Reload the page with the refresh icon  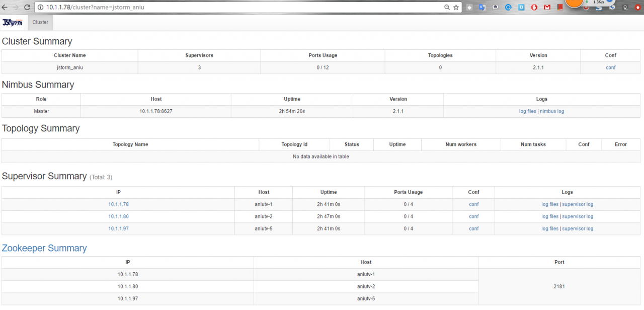tap(27, 7)
